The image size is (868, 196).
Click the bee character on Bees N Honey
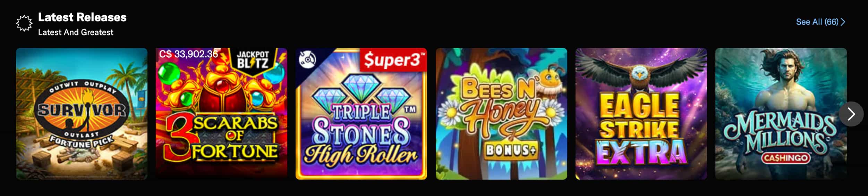[550, 79]
